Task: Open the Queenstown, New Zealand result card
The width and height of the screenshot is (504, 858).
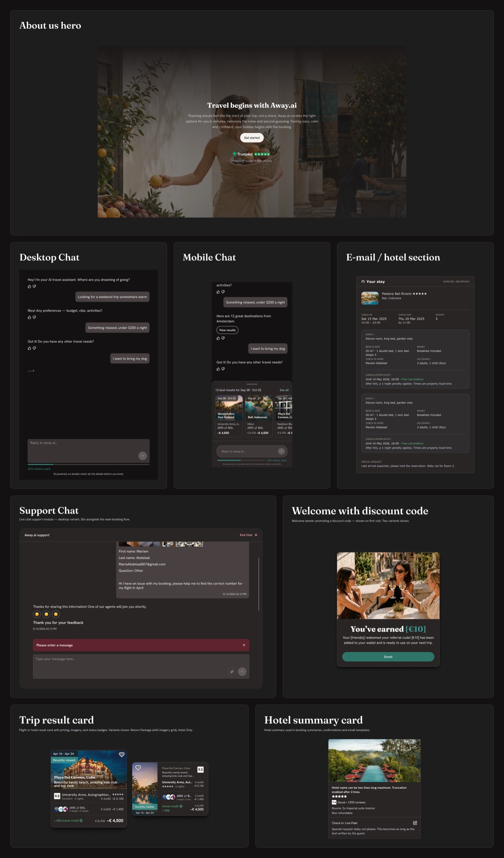Action: [229, 416]
